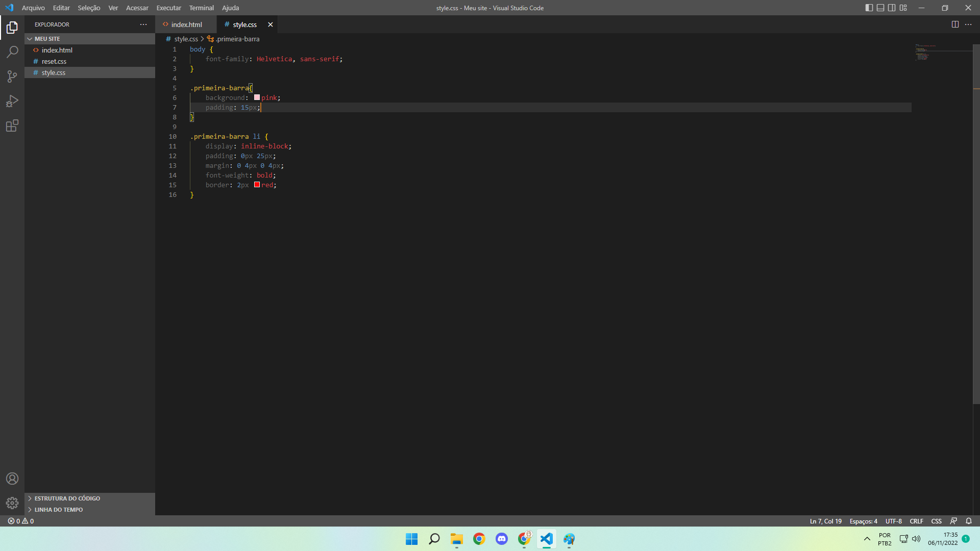Open the Acessar menu
The height and width of the screenshot is (551, 980).
137,8
